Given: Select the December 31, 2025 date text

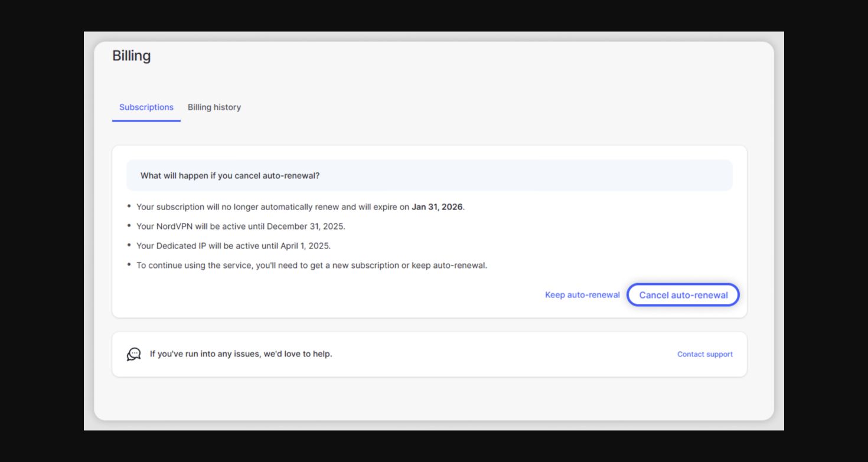Looking at the screenshot, I should [x=305, y=227].
